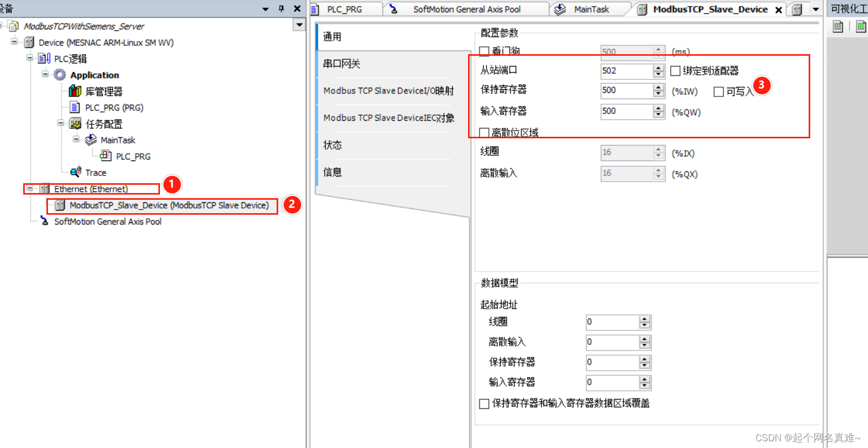Image resolution: width=868 pixels, height=448 pixels.
Task: Click the 线圈 start address field
Action: [613, 322]
